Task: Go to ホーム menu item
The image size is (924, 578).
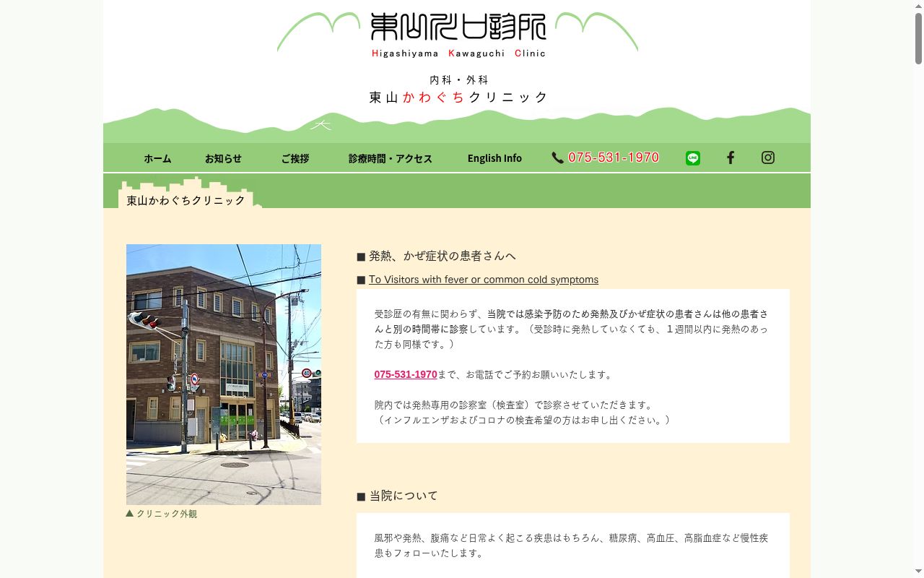Action: click(157, 158)
